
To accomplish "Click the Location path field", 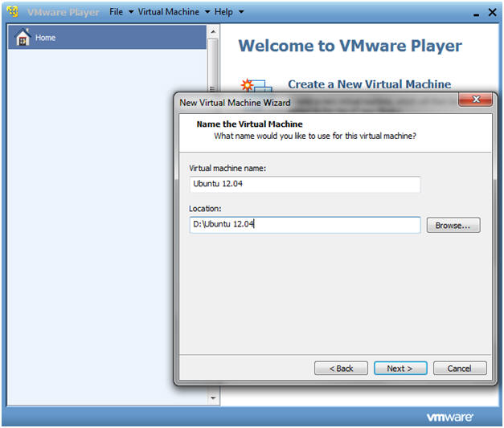I will point(305,224).
